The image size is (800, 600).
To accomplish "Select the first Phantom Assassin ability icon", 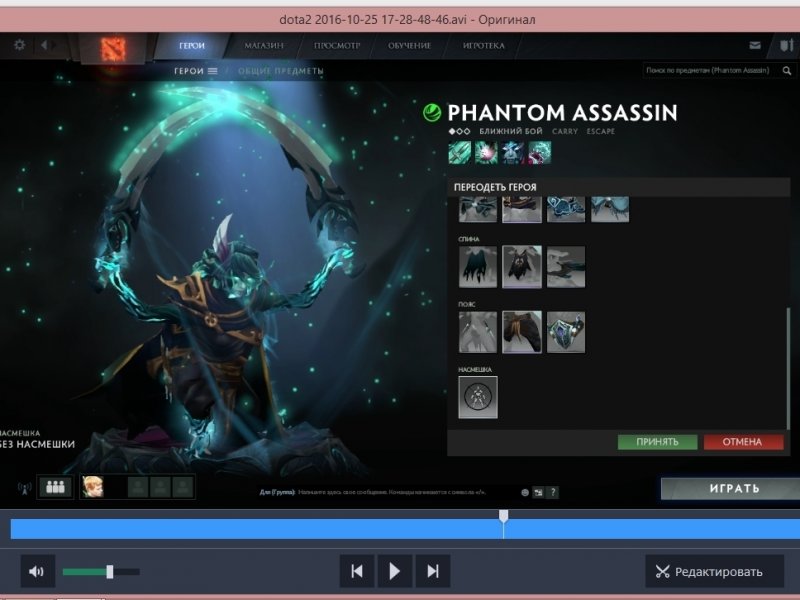I will point(460,153).
